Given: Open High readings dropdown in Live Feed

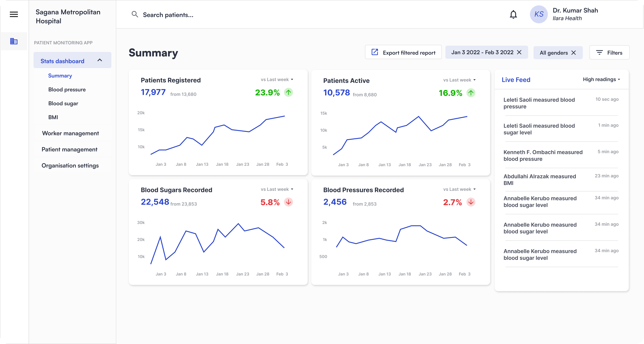Looking at the screenshot, I should pyautogui.click(x=601, y=80).
